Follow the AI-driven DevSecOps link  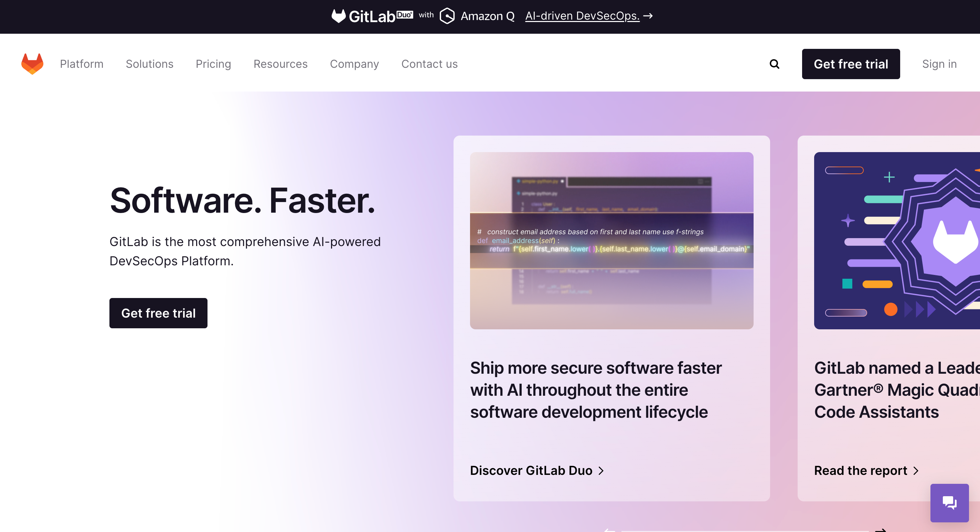(582, 16)
